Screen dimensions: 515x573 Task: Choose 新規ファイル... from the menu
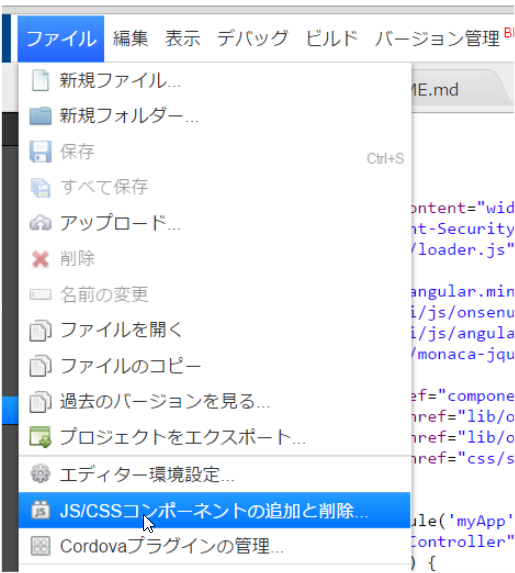[215, 80]
